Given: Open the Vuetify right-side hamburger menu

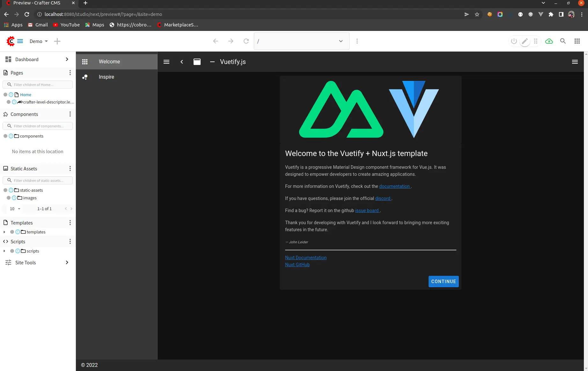Looking at the screenshot, I should 575,62.
